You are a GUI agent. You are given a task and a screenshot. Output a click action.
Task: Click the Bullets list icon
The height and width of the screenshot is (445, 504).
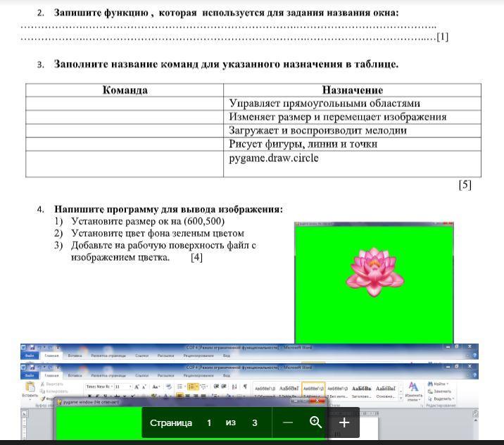coord(181,387)
